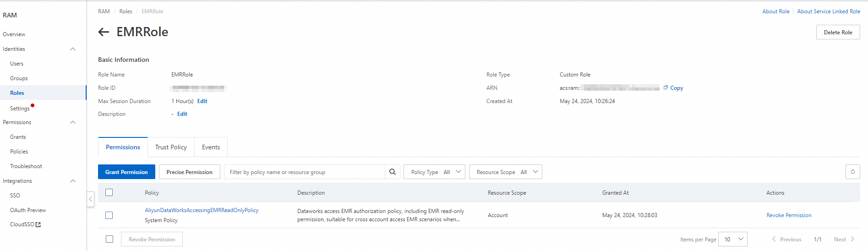Open Troubleshoot in the sidebar
The height and width of the screenshot is (251, 868).
(x=26, y=166)
